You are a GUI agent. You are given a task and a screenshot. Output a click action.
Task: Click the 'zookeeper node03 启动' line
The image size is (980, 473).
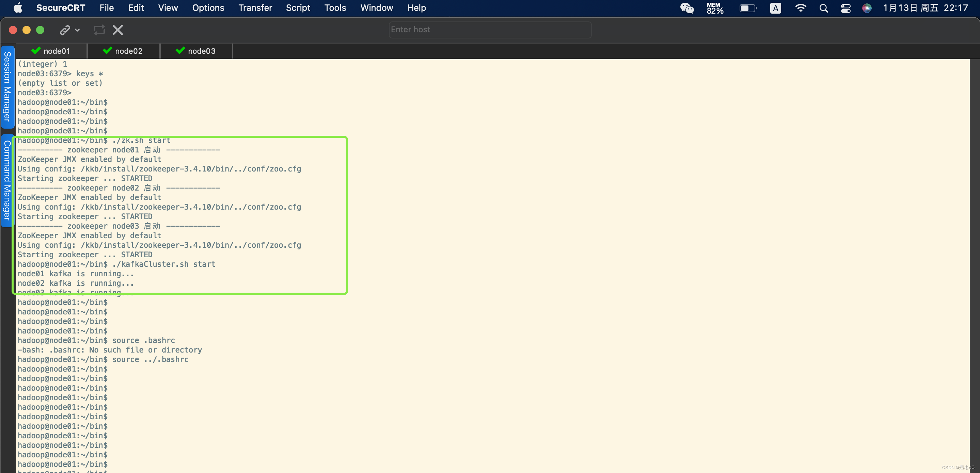[x=119, y=226]
